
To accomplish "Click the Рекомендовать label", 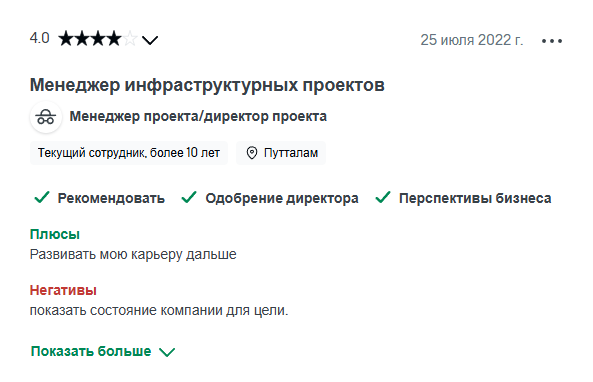I will click(x=111, y=198).
